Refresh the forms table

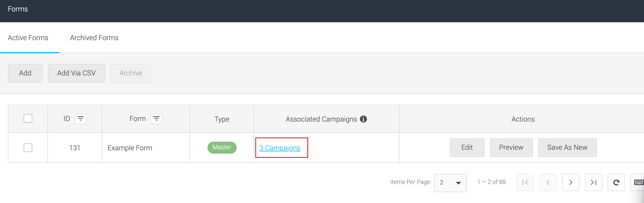616,182
